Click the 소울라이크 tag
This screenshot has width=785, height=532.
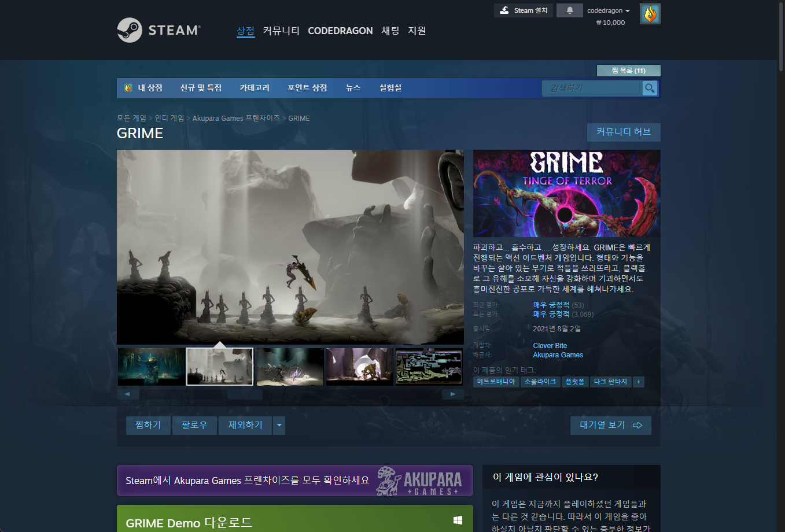(x=540, y=382)
